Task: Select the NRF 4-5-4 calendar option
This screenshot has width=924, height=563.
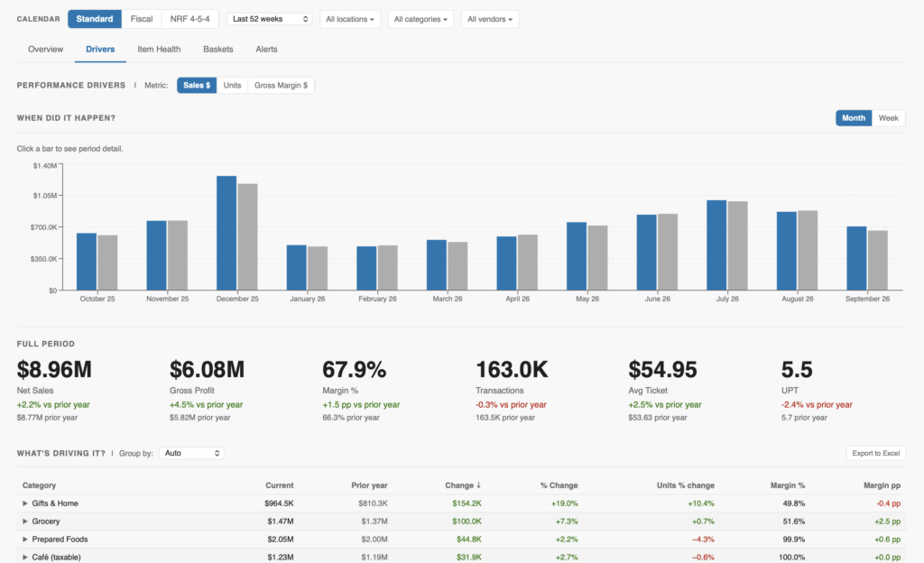Action: [x=189, y=19]
